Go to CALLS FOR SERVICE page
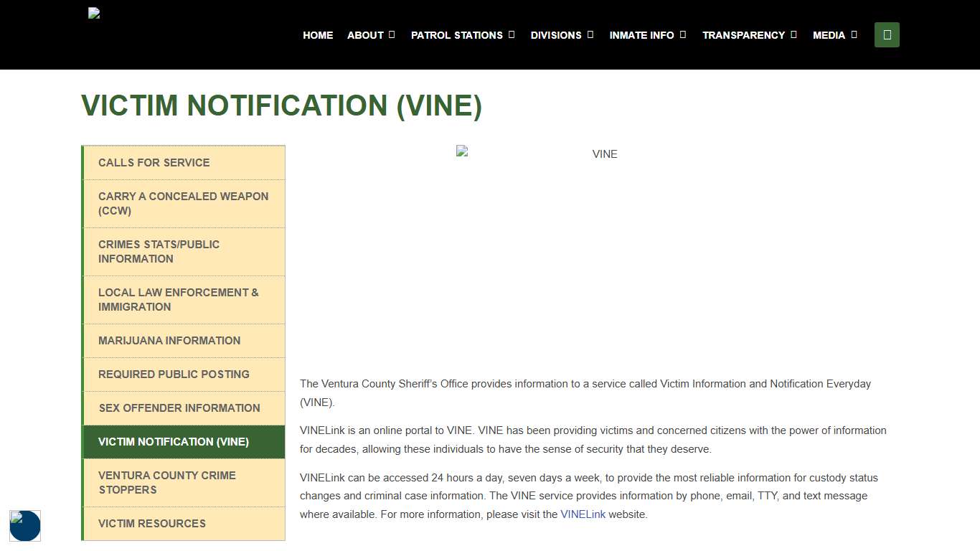This screenshot has width=980, height=551. pyautogui.click(x=154, y=163)
